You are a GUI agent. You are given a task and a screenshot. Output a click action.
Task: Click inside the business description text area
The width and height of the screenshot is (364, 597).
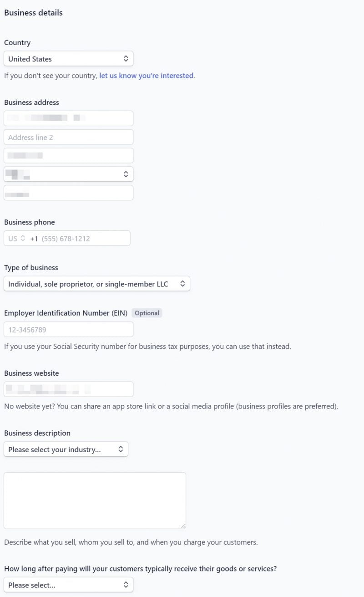(x=95, y=500)
